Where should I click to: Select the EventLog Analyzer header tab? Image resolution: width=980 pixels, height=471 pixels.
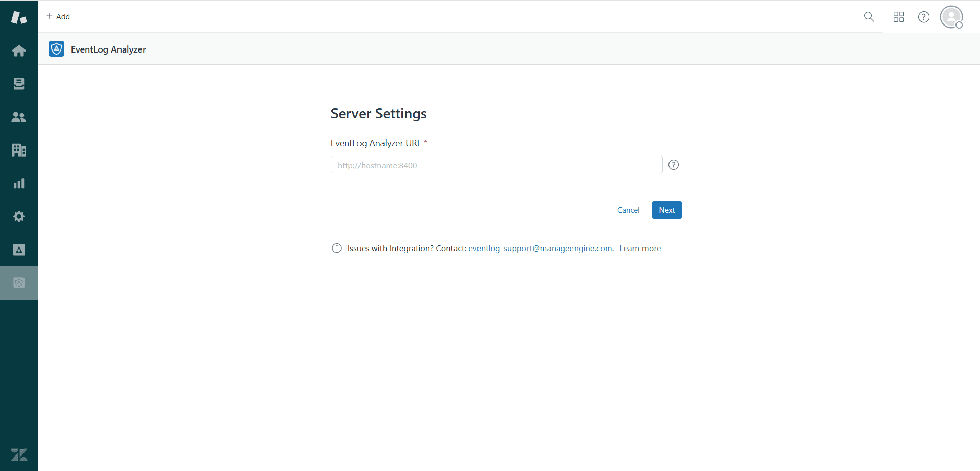coord(97,49)
